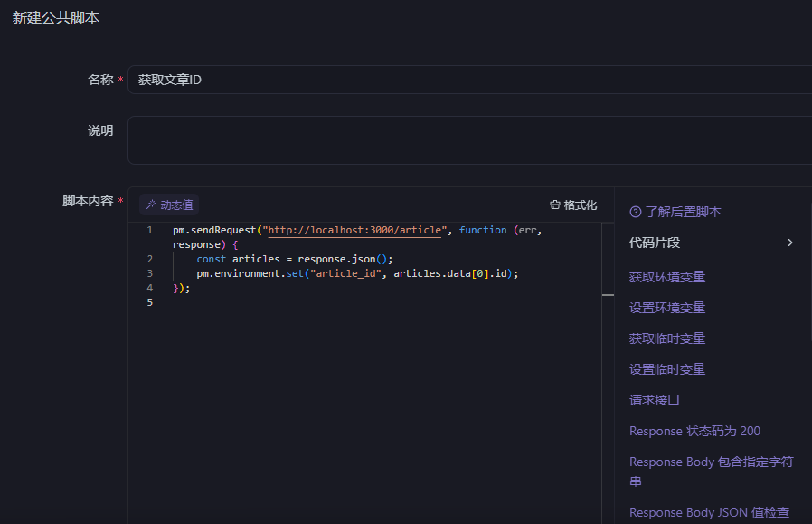Insert the 请求接口 snippet
812x524 pixels.
tap(655, 400)
